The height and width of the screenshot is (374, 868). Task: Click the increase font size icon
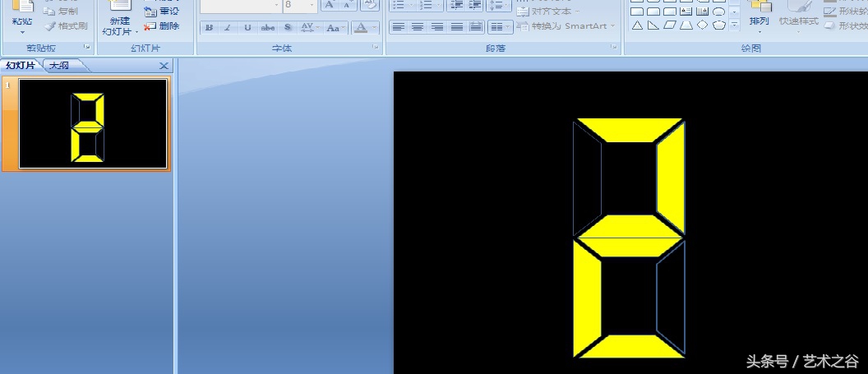[x=330, y=5]
